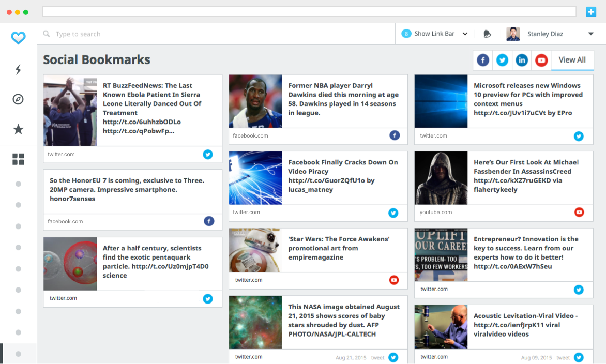Click the Twitter badge on the Ebola bookmark card
This screenshot has height=364, width=606.
click(x=208, y=154)
